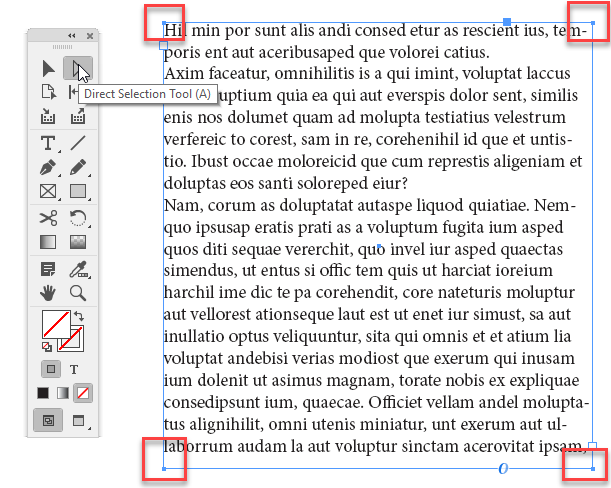Select the Line tool
611x488 pixels.
[x=78, y=144]
